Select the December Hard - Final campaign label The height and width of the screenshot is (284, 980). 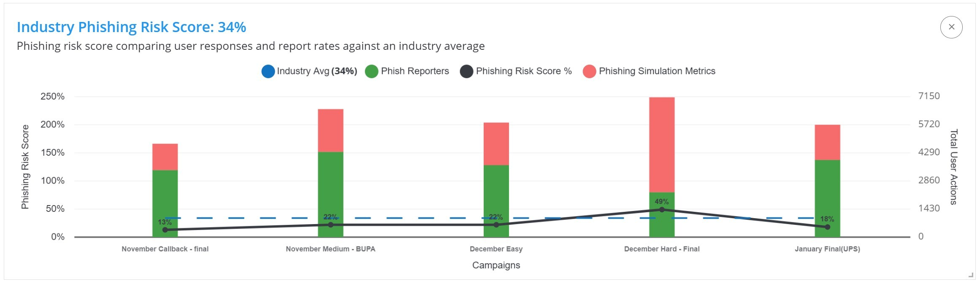[x=661, y=249]
